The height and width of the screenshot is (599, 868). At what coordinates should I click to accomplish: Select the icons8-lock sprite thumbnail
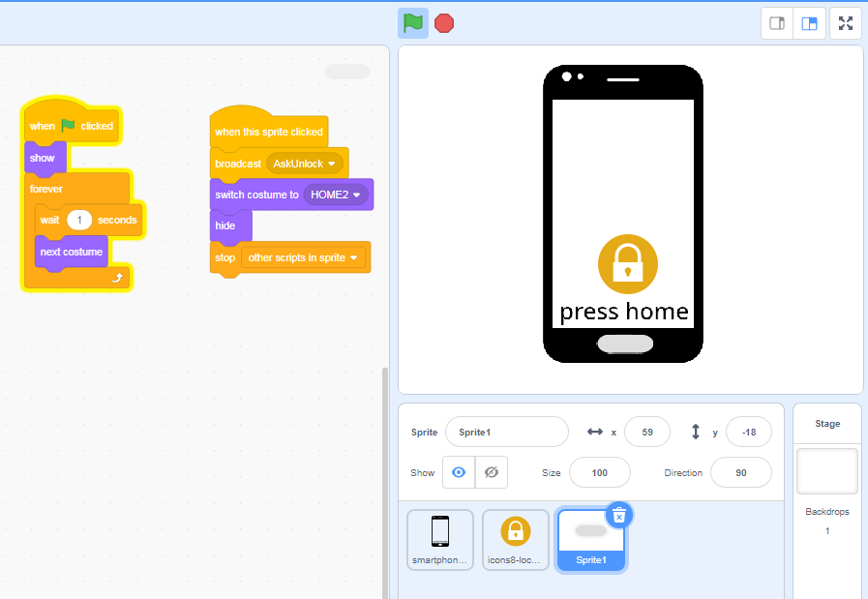[x=516, y=540]
